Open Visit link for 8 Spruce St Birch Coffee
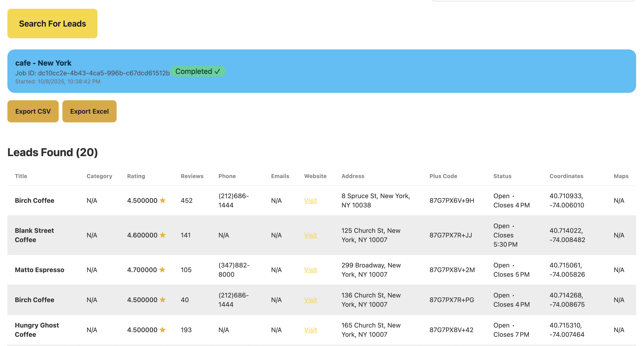This screenshot has height=346, width=644. click(310, 200)
